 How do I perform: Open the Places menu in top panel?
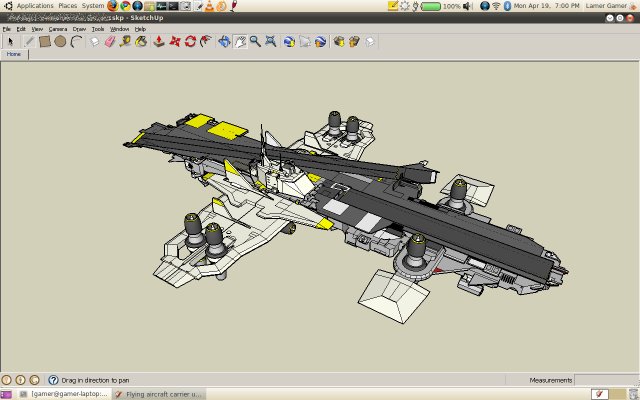tap(68, 6)
